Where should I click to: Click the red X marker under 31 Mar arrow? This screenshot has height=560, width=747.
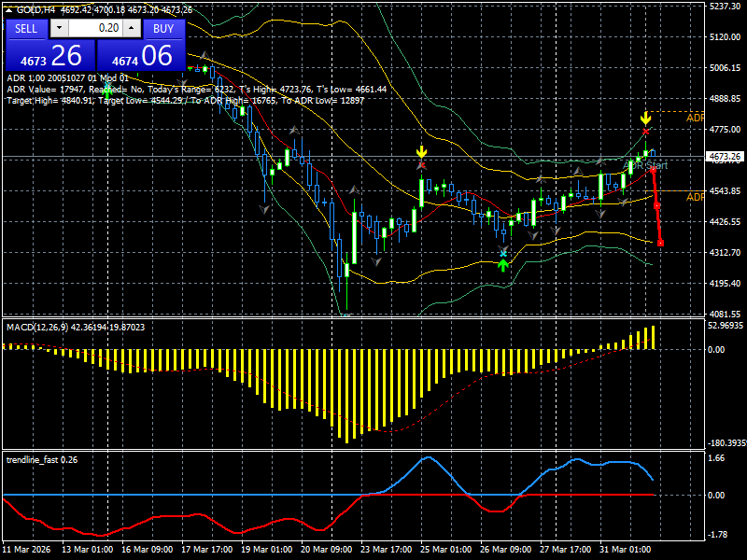[645, 132]
